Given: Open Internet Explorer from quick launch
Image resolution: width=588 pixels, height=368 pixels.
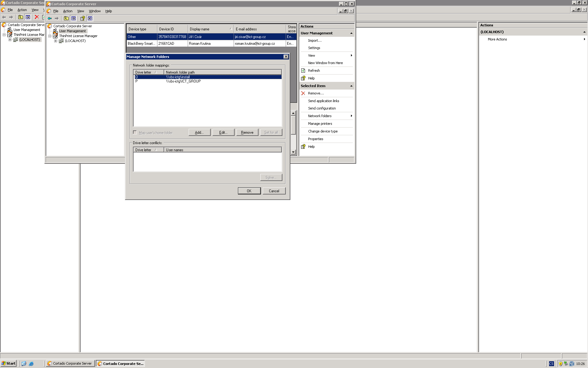Looking at the screenshot, I should pos(31,364).
